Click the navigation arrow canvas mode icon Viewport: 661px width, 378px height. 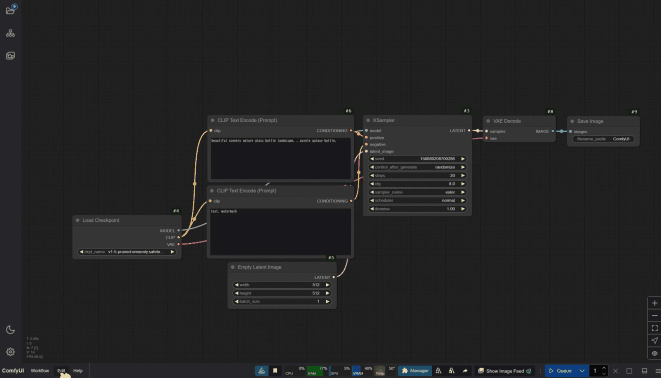tap(654, 340)
